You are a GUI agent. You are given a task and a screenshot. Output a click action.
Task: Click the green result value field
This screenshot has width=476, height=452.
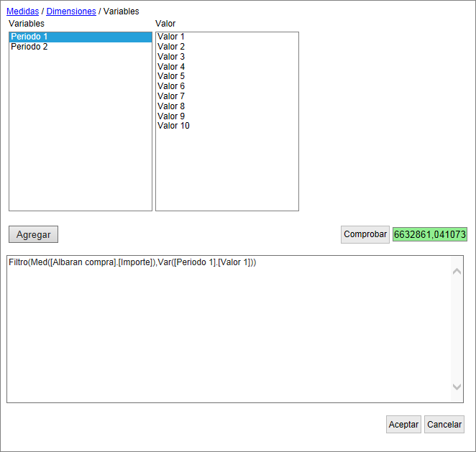pyautogui.click(x=429, y=234)
